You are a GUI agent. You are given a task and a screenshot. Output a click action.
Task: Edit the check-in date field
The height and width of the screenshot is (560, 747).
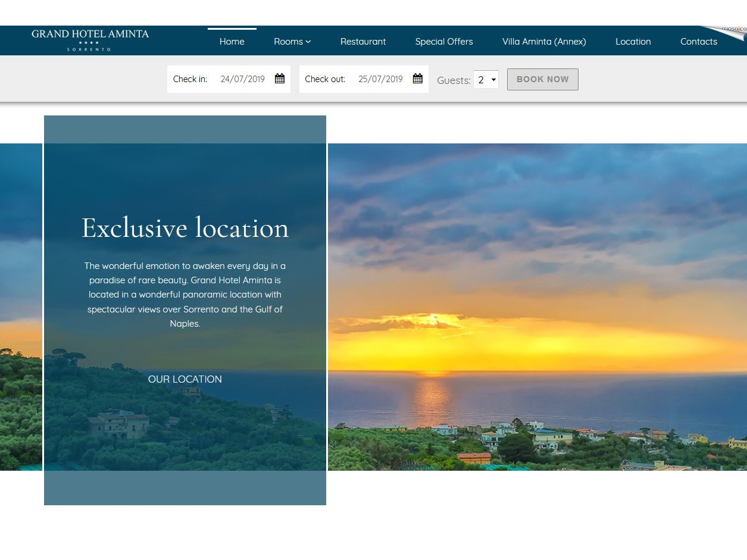pyautogui.click(x=242, y=79)
